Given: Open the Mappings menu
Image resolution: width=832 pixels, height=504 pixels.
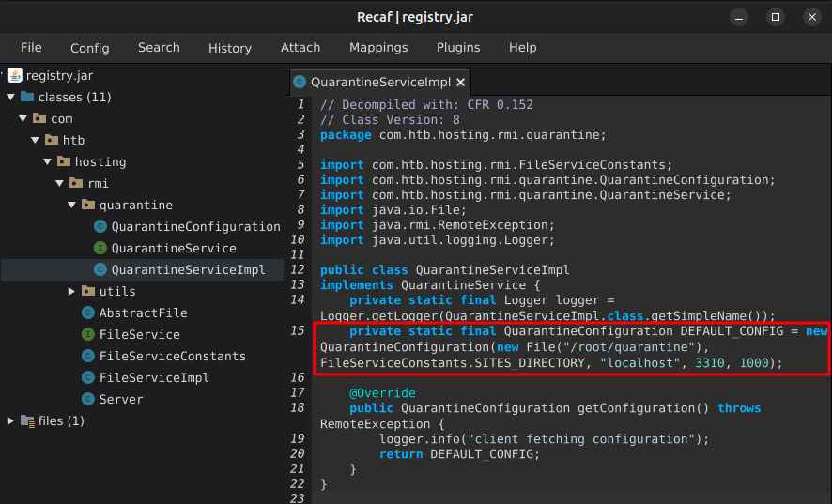Looking at the screenshot, I should tap(378, 47).
